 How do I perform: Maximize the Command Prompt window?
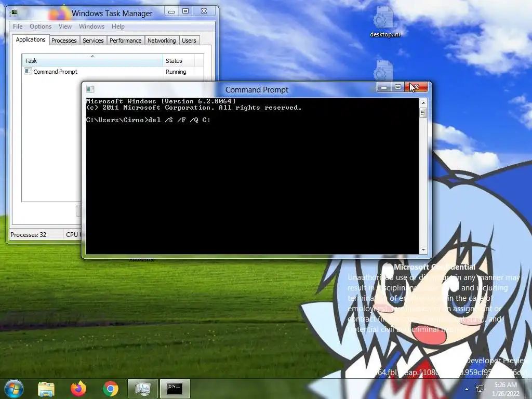(397, 87)
